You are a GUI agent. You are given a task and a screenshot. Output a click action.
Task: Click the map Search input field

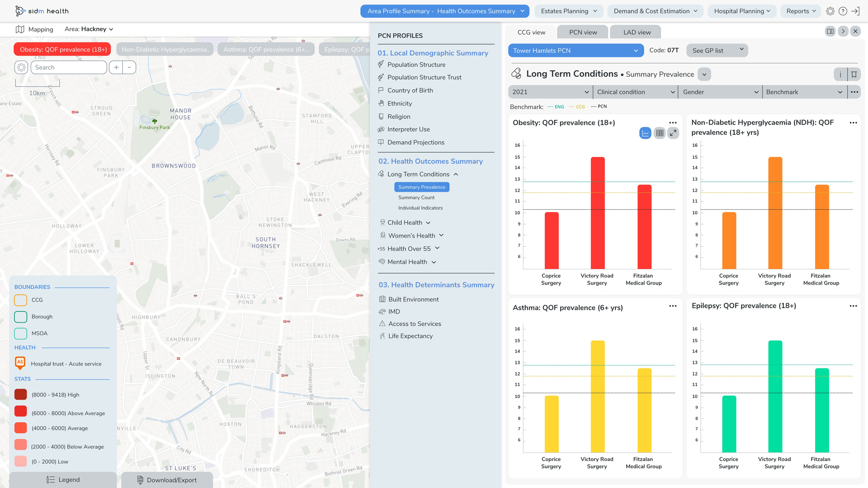[x=69, y=67]
